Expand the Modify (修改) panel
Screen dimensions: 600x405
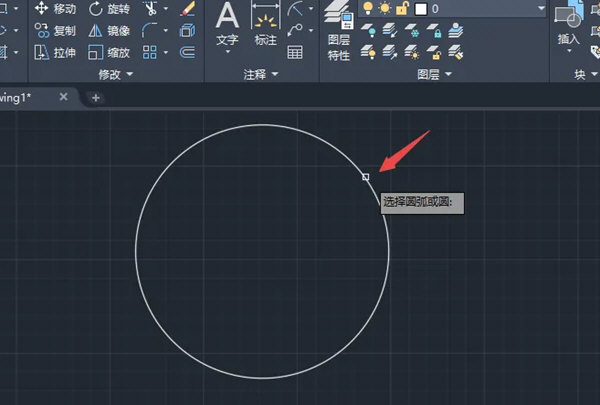pyautogui.click(x=116, y=74)
